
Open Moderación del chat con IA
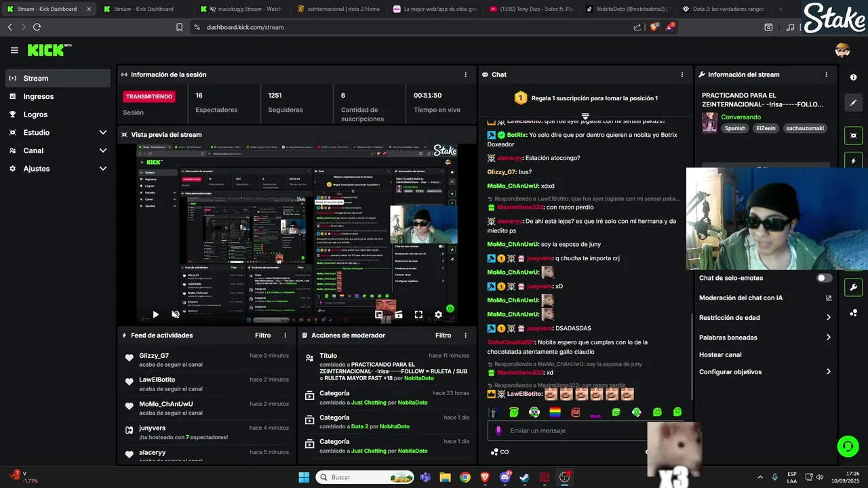click(x=766, y=298)
